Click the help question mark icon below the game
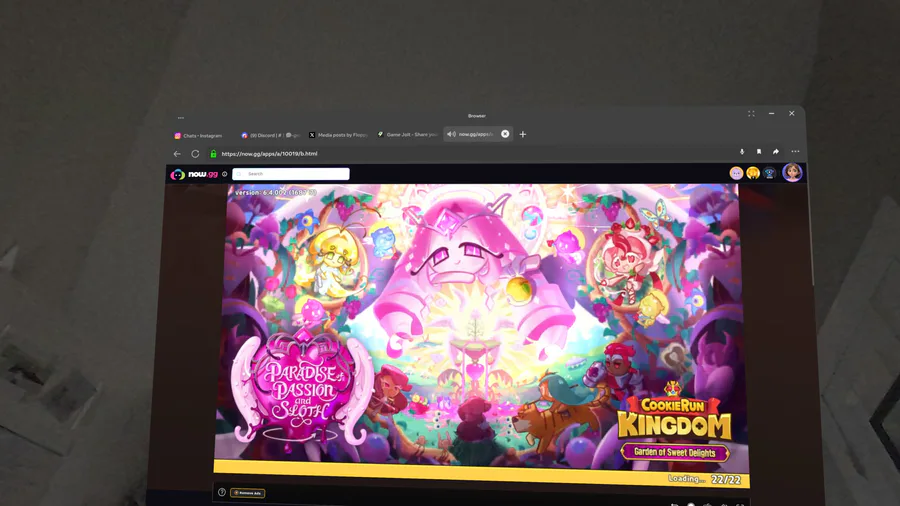 222,492
